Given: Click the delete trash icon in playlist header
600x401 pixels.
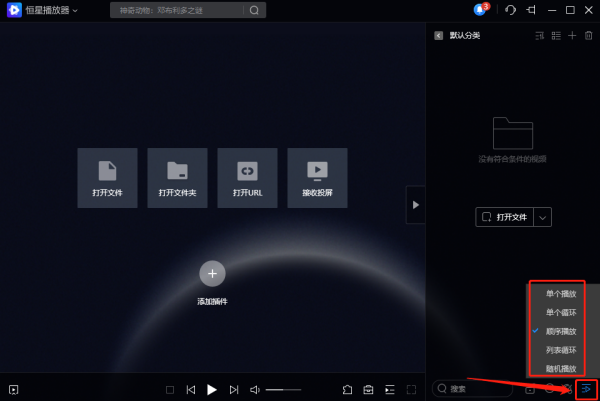Looking at the screenshot, I should pos(589,36).
